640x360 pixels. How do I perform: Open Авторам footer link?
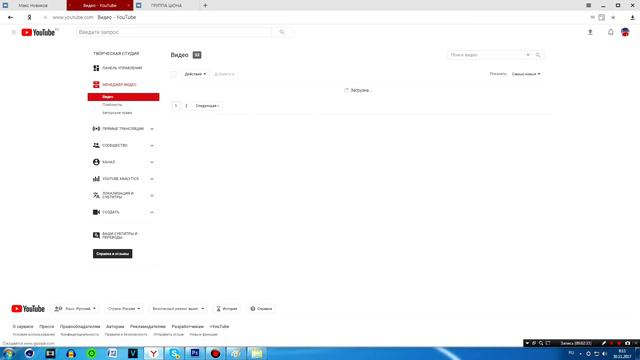point(115,327)
